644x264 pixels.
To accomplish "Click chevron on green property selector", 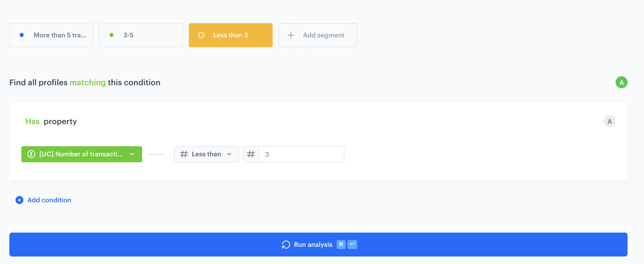I will coord(132,154).
